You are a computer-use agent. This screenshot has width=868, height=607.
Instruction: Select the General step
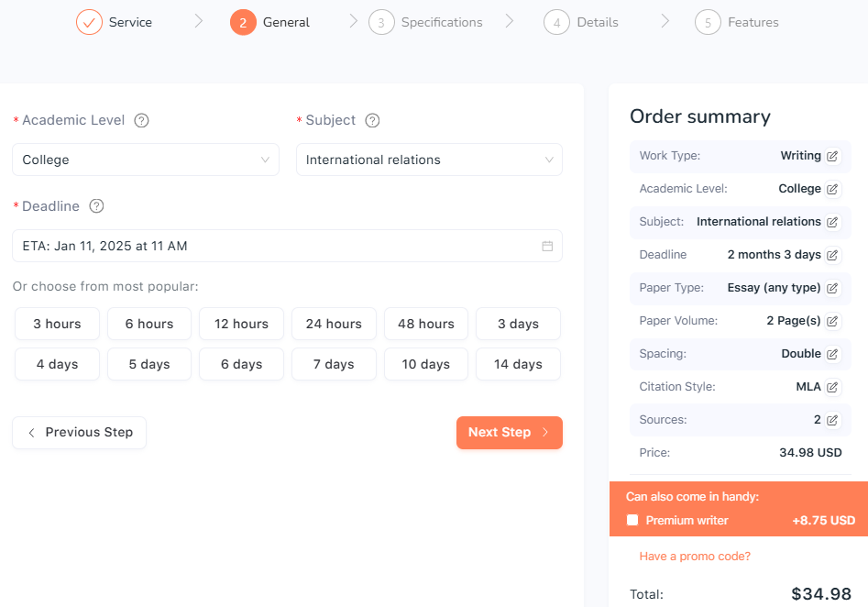[270, 22]
